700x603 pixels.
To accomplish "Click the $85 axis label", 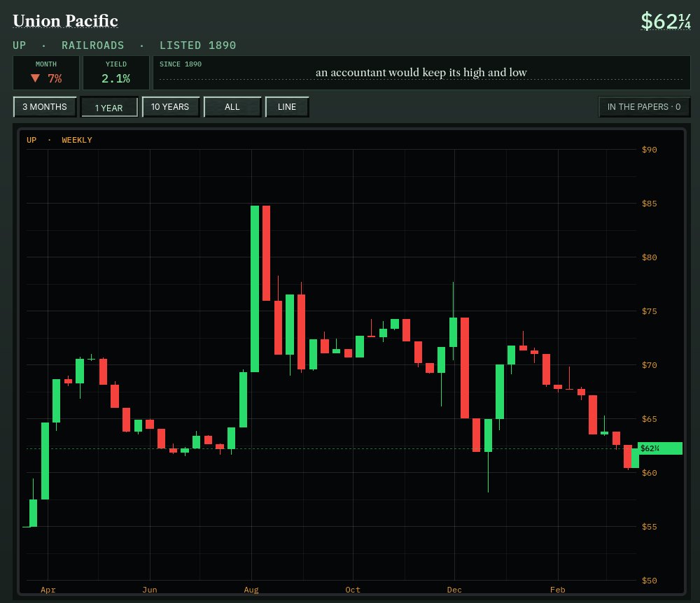I will pyautogui.click(x=649, y=204).
